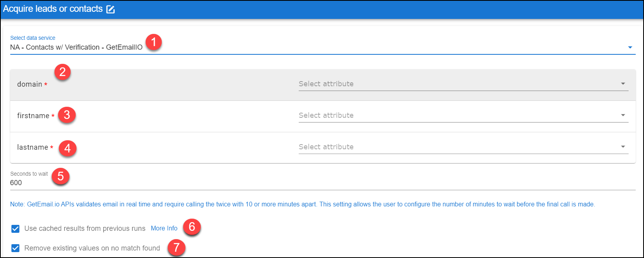Open firstname Select attribute dropdown
644x258 pixels.
(463, 115)
